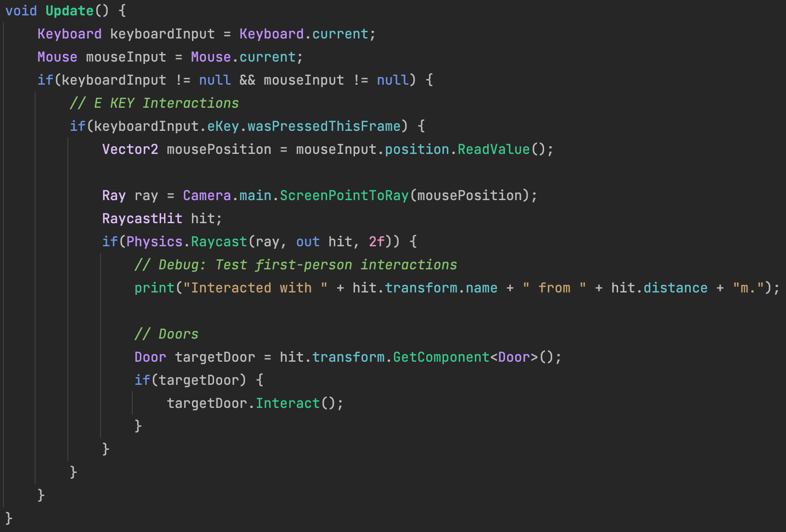Place cursor on keyboardInput variable declaration
This screenshot has height=532, width=786.
[x=162, y=34]
